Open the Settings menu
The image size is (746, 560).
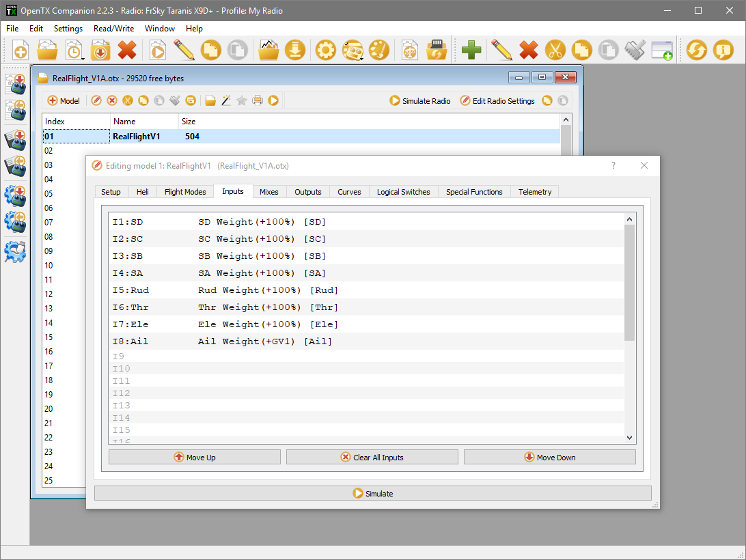pyautogui.click(x=68, y=29)
